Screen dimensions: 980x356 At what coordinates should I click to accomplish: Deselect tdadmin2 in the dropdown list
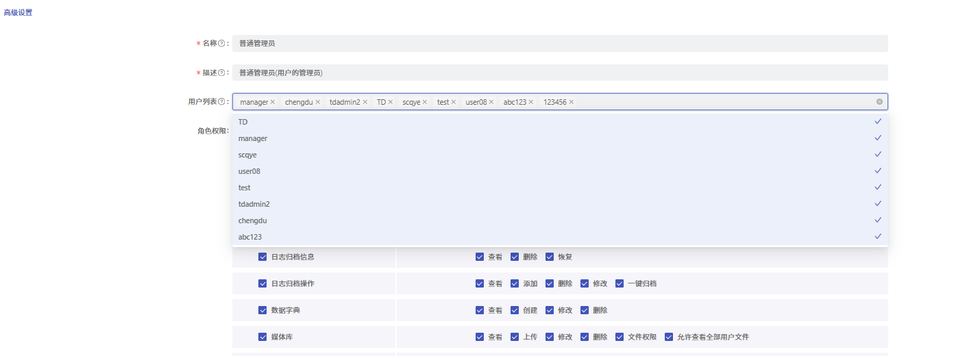560,204
